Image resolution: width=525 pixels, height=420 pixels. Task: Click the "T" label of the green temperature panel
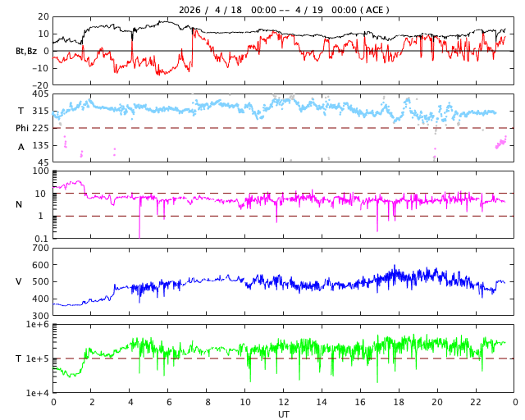coord(19,358)
